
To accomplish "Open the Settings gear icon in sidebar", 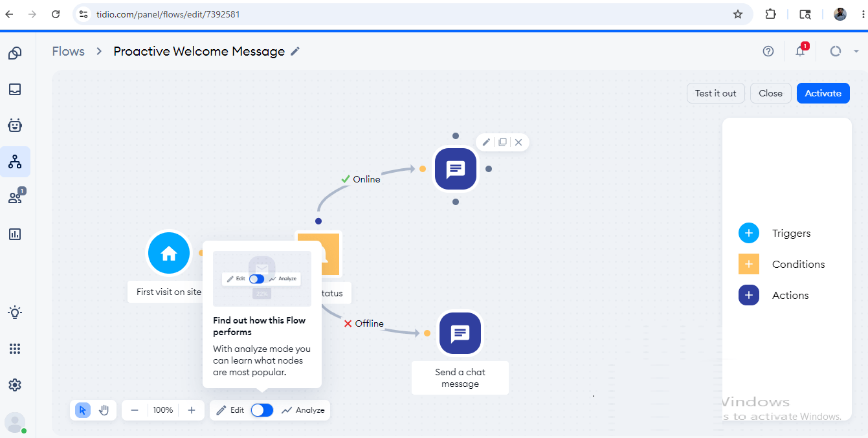I will coord(15,385).
